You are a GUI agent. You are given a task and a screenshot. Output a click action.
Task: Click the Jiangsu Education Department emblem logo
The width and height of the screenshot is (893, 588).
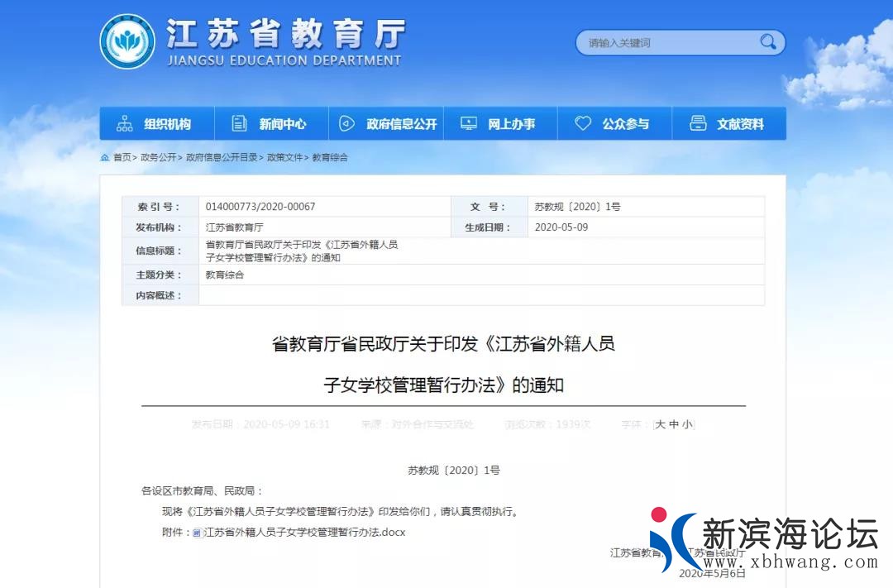127,39
